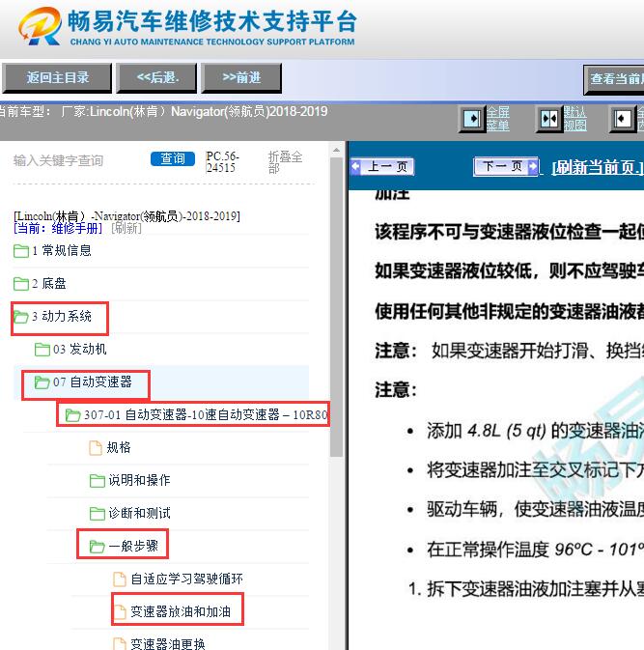Expand the 诊断和测试 folder icon
The width and height of the screenshot is (644, 650).
(x=97, y=514)
